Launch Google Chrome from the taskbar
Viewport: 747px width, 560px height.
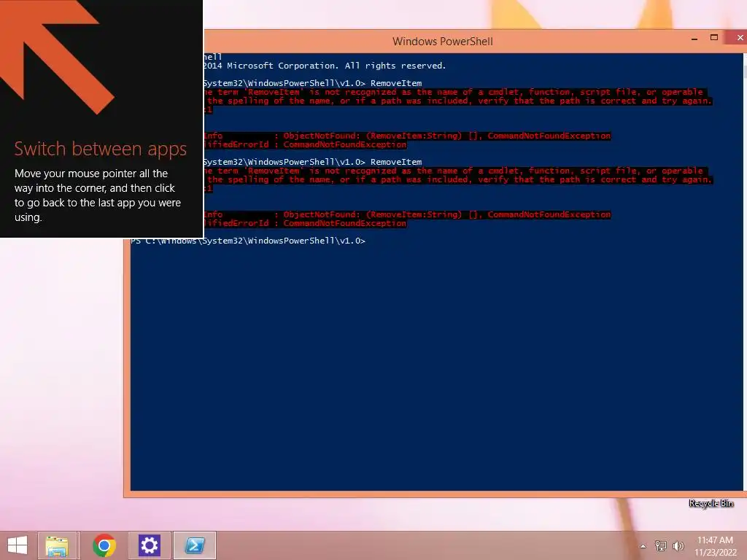(x=104, y=545)
